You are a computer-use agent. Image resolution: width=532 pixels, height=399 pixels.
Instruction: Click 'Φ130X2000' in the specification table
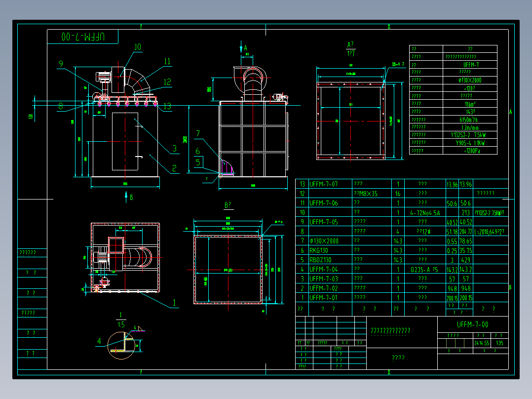(x=470, y=80)
